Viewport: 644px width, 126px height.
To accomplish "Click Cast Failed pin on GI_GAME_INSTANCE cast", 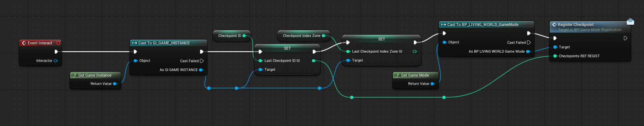I will tap(202, 61).
